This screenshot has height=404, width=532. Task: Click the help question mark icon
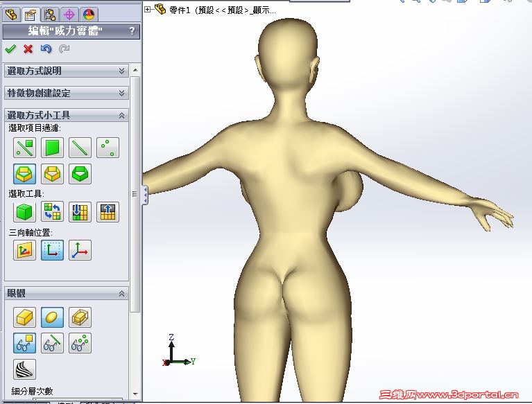(132, 31)
